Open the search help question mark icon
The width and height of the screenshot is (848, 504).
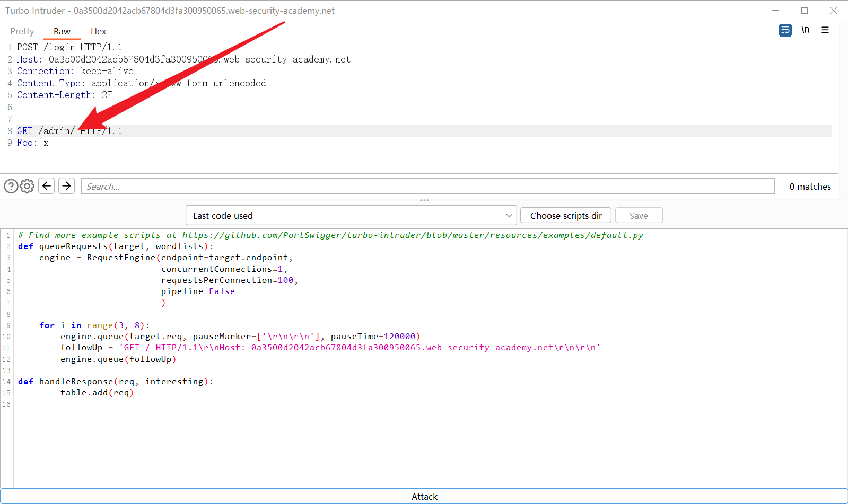click(x=11, y=186)
